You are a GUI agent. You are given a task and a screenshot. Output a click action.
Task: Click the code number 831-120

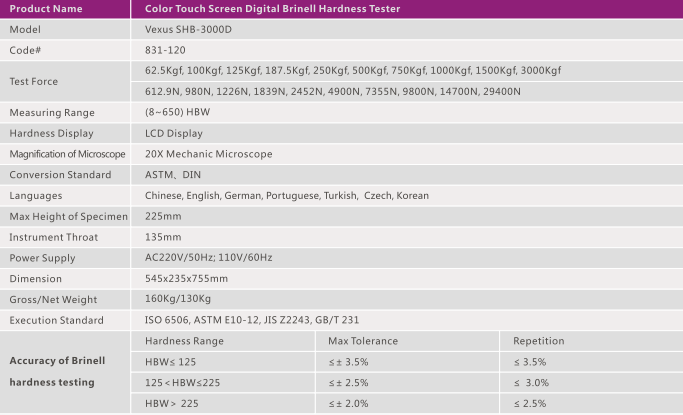165,49
